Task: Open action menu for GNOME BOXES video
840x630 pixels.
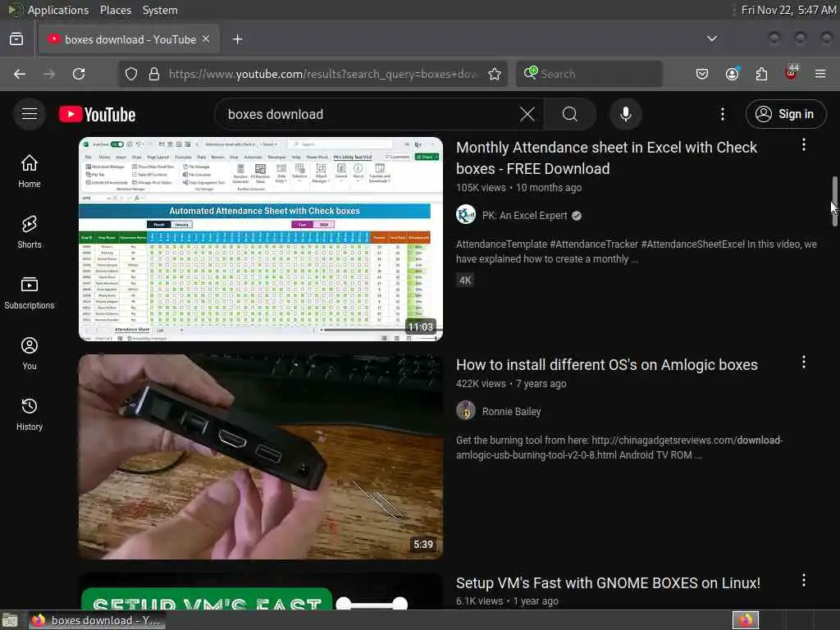Action: pos(804,580)
